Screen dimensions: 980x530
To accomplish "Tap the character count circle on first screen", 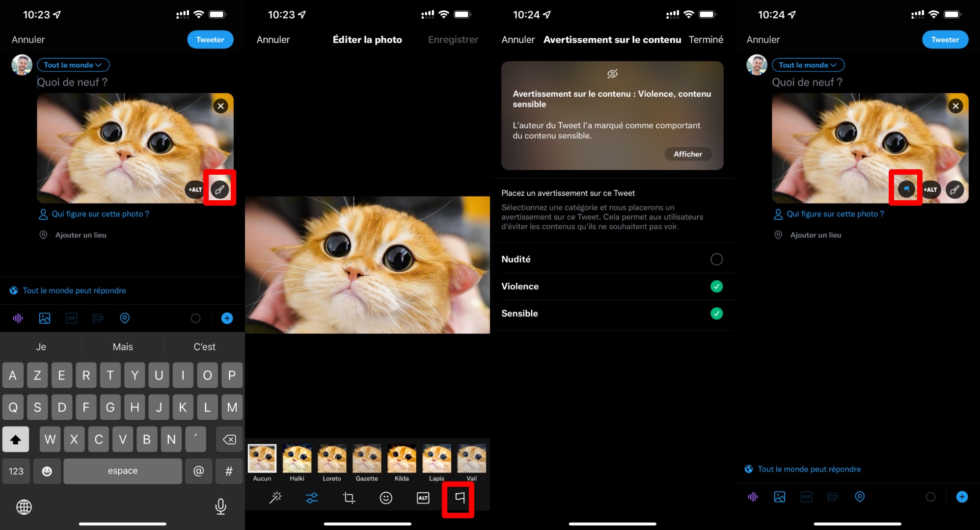I will coord(195,318).
